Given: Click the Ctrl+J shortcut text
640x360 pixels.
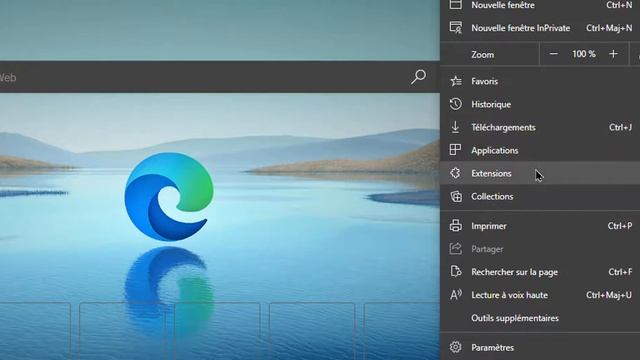Looking at the screenshot, I should (620, 127).
